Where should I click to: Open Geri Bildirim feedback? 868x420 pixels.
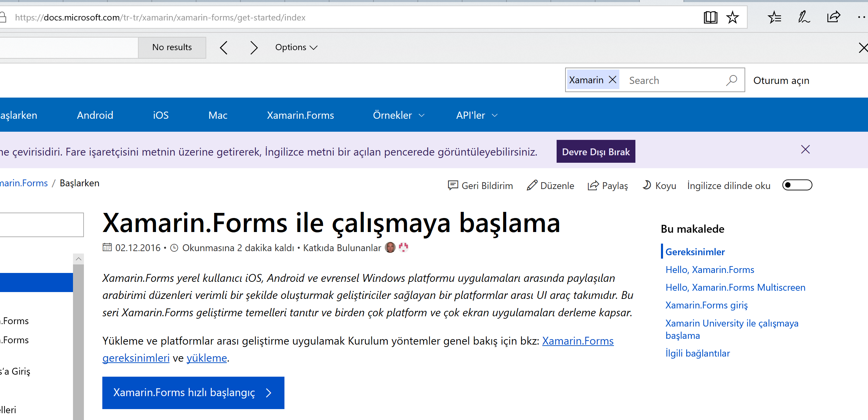point(480,186)
